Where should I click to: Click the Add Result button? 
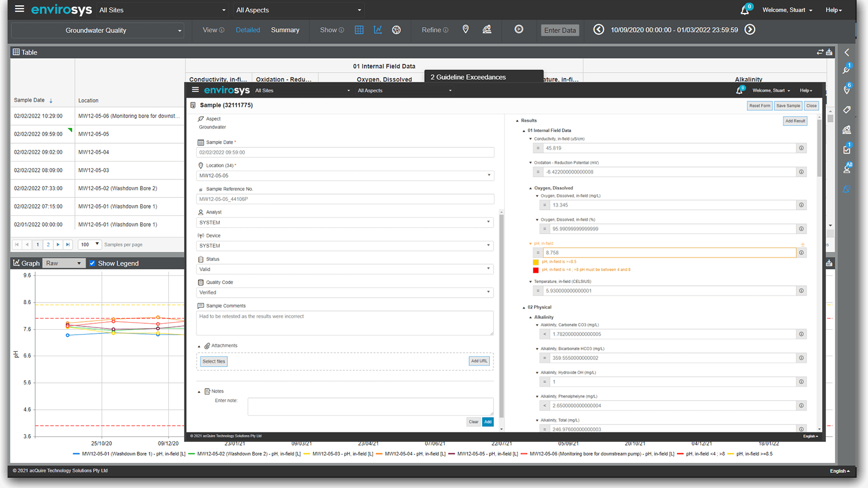click(x=795, y=121)
